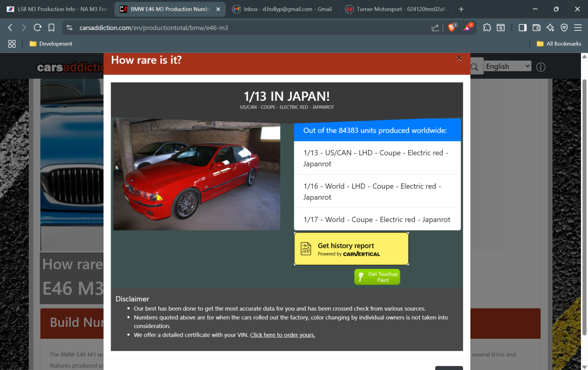Viewport: 588px width, 370px height.
Task: Close the How rare is it dialog
Action: [459, 58]
